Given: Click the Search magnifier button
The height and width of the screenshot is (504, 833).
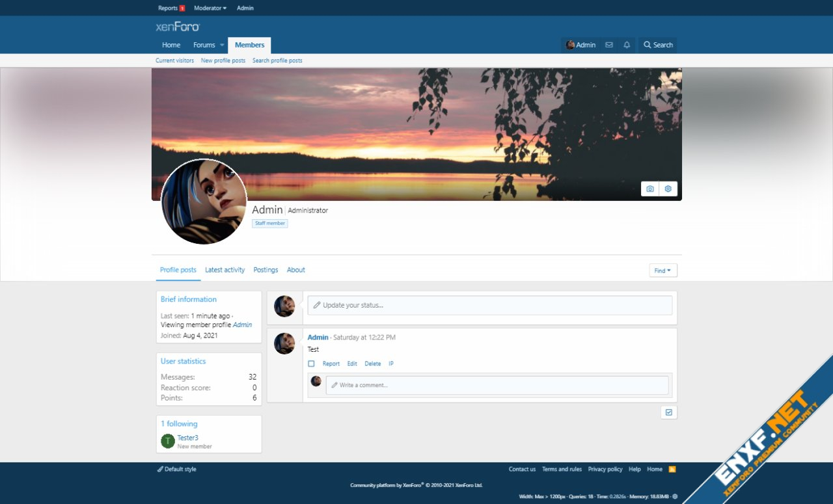Looking at the screenshot, I should pyautogui.click(x=658, y=45).
